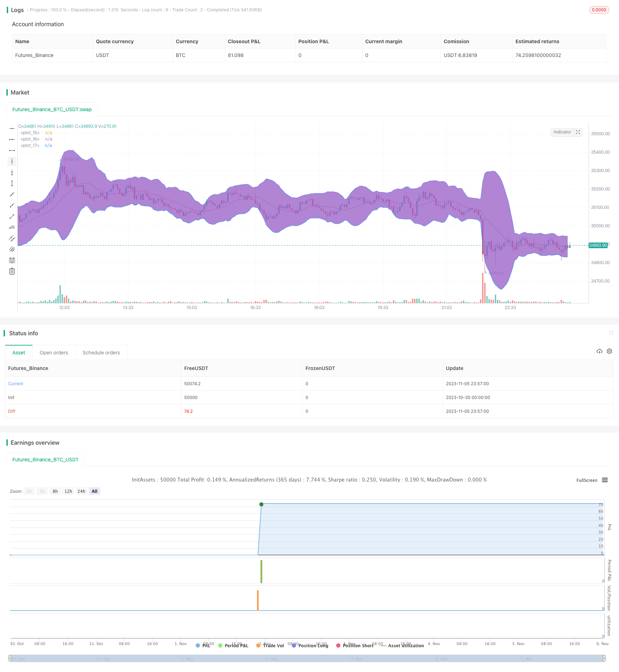Click the Closeout P&L value 81.098
Screen dimensions: 619x672
[x=236, y=55]
